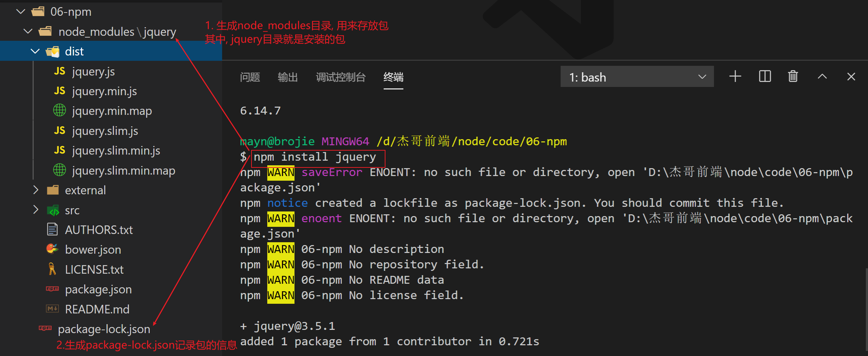Expand the external folder chevron
This screenshot has width=868, height=356.
pos(35,190)
